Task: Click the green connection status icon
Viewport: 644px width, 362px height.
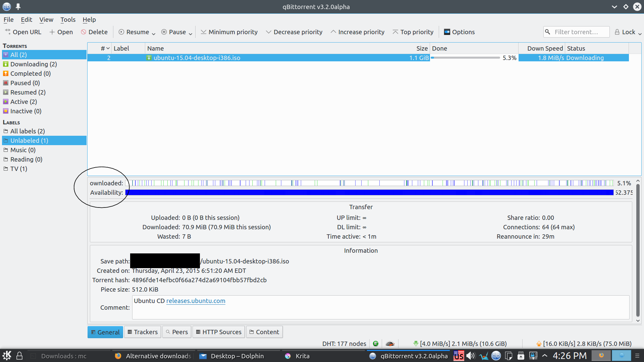Action: pos(376,344)
